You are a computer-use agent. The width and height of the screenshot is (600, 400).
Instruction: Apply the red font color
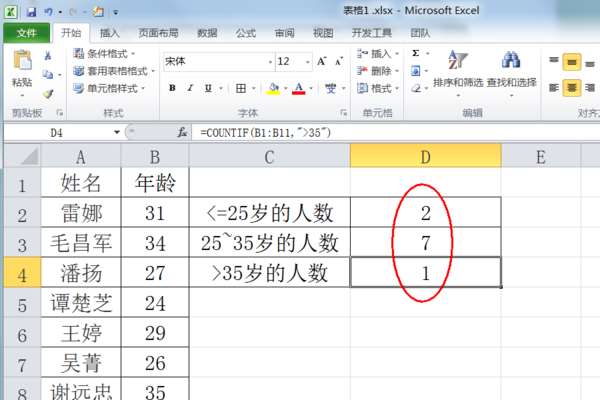pyautogui.click(x=298, y=89)
